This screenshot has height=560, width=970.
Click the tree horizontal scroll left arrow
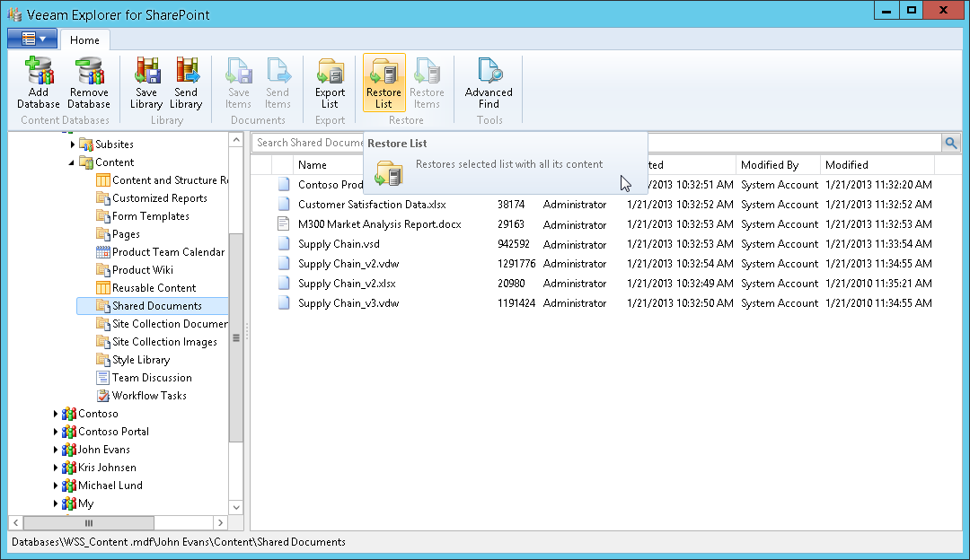point(16,523)
